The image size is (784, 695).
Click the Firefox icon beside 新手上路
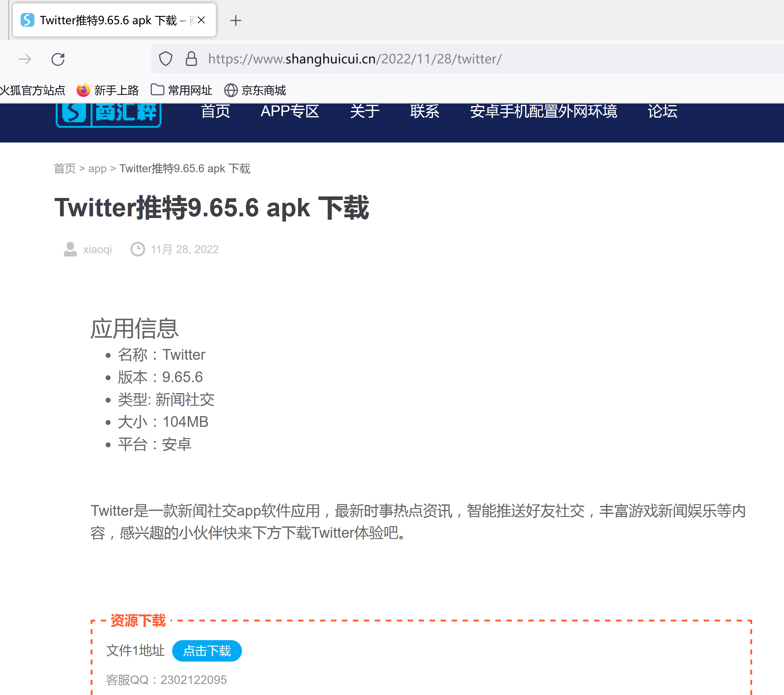[x=83, y=90]
